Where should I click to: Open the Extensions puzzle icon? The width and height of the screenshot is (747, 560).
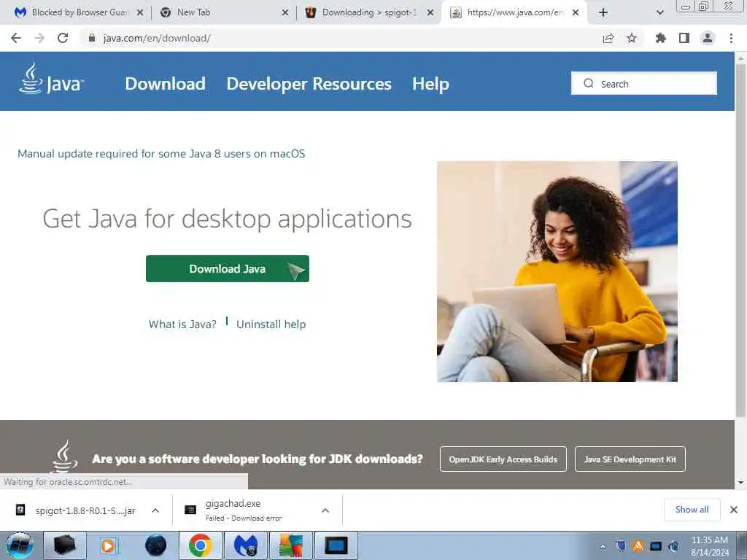coord(660,38)
